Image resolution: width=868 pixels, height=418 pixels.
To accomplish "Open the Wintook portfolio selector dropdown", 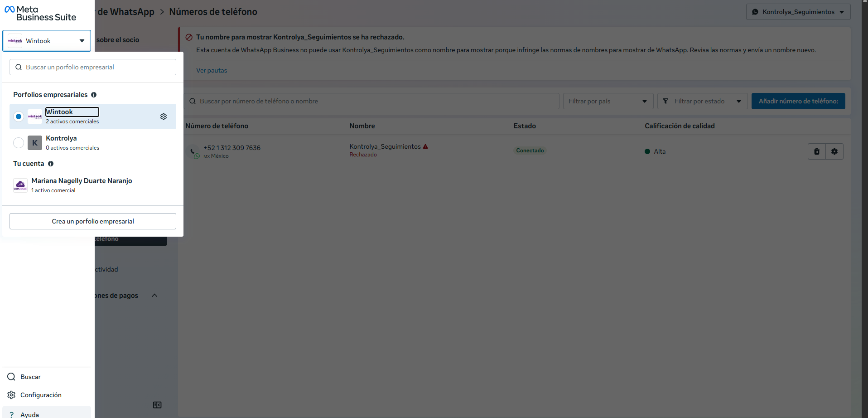I will pyautogui.click(x=47, y=41).
